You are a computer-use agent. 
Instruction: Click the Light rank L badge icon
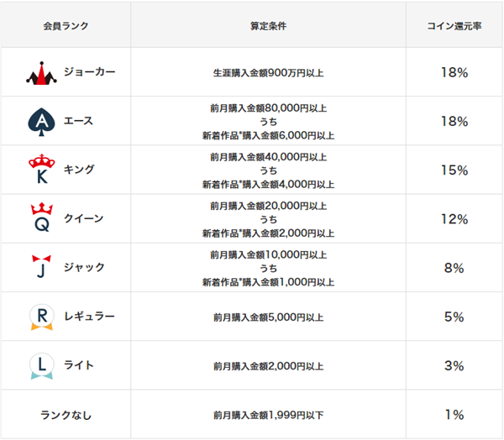point(40,365)
